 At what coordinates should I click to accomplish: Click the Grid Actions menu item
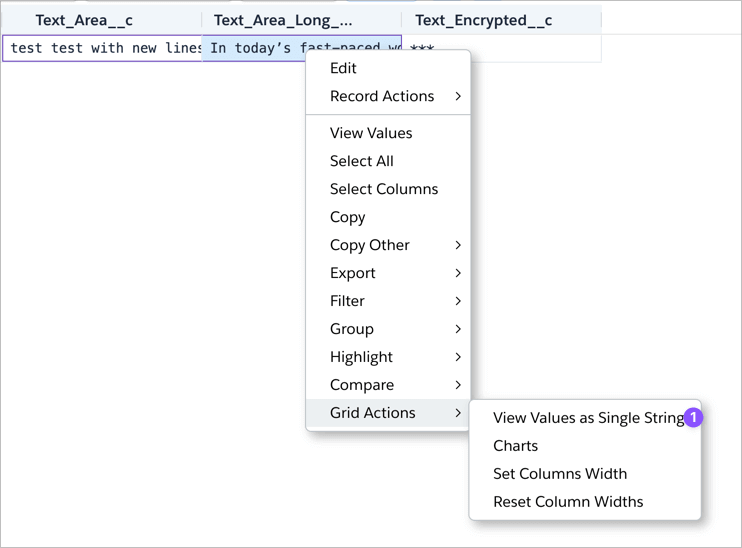click(373, 413)
